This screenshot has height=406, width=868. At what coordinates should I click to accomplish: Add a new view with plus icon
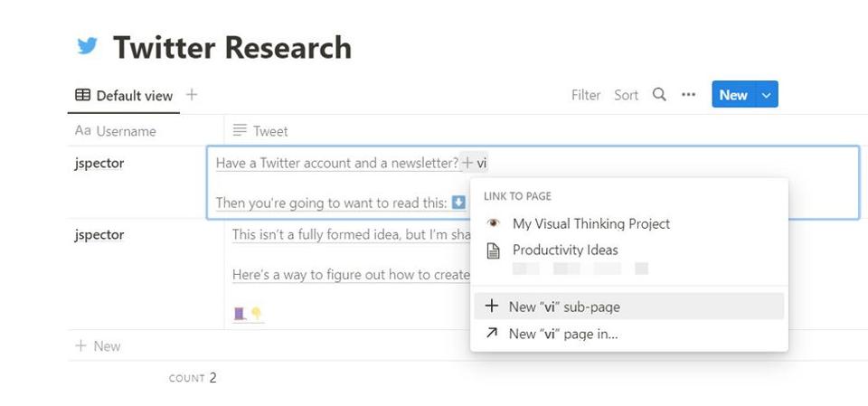[192, 95]
